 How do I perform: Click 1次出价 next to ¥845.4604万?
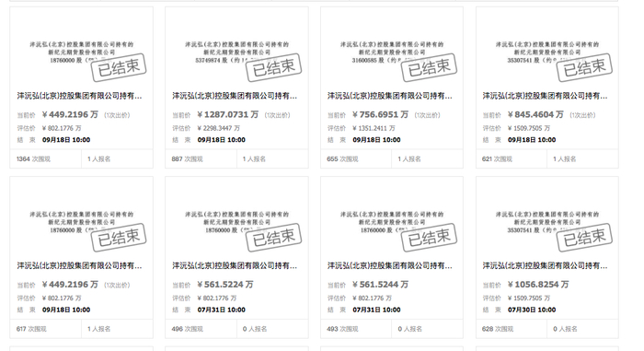(582, 115)
